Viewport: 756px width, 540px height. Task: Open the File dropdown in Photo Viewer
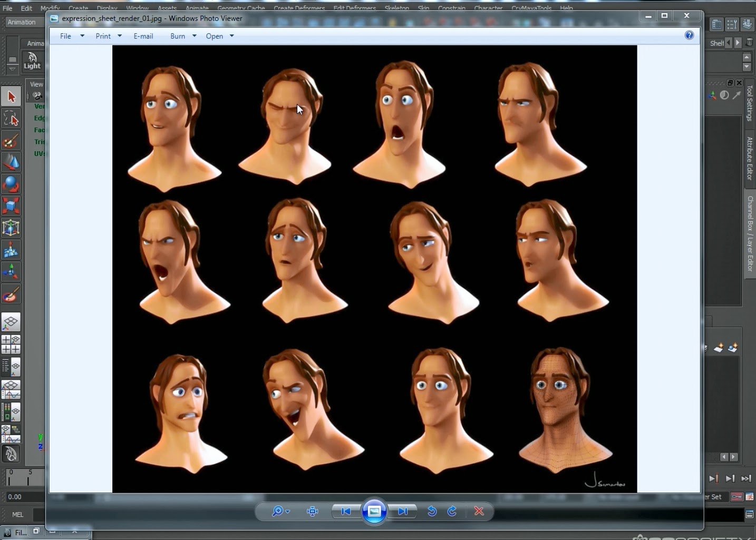tap(72, 36)
